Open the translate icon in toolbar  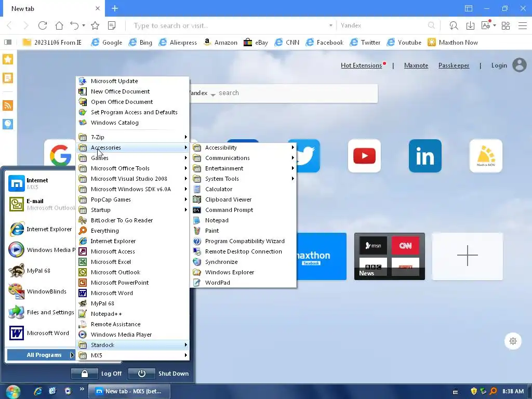coord(486,25)
